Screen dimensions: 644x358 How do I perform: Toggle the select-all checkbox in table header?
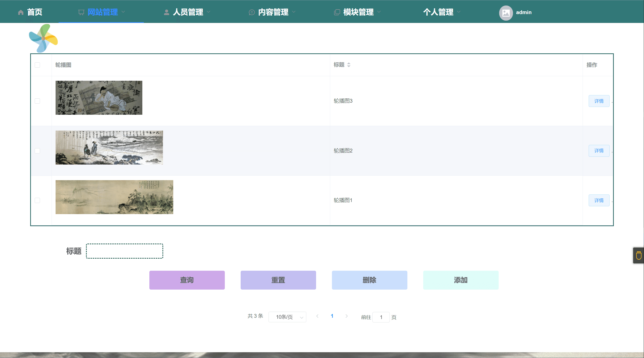click(37, 65)
